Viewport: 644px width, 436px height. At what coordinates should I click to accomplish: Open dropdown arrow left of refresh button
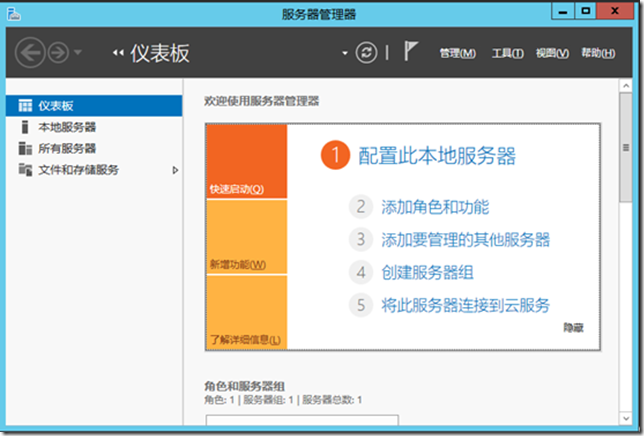[x=345, y=53]
